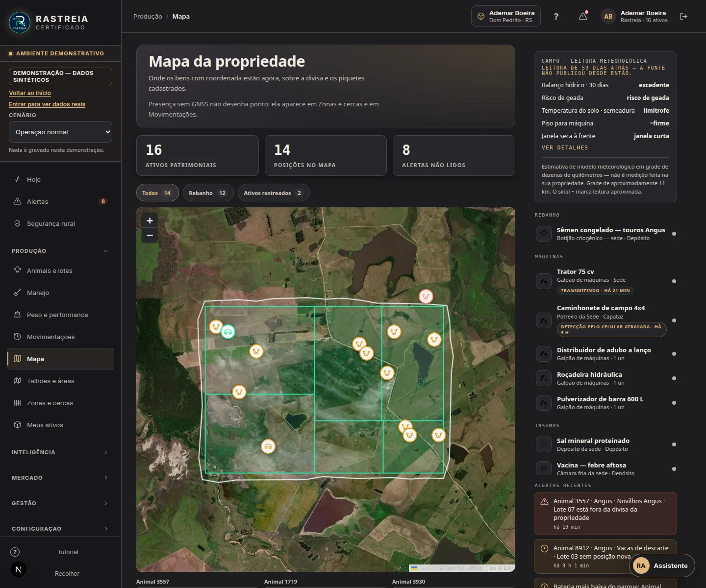The image size is (706, 588).
Task: Select the Caminhonete de campo 4x4 row
Action: click(605, 320)
